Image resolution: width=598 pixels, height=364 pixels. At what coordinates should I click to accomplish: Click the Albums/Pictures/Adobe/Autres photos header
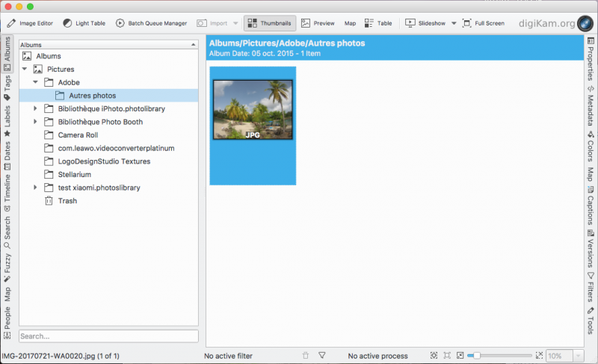(287, 43)
